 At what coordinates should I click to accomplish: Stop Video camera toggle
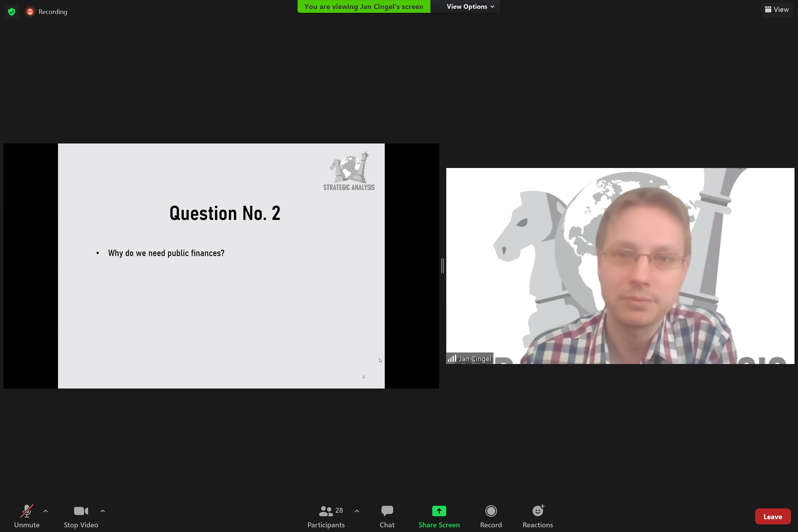(x=81, y=516)
